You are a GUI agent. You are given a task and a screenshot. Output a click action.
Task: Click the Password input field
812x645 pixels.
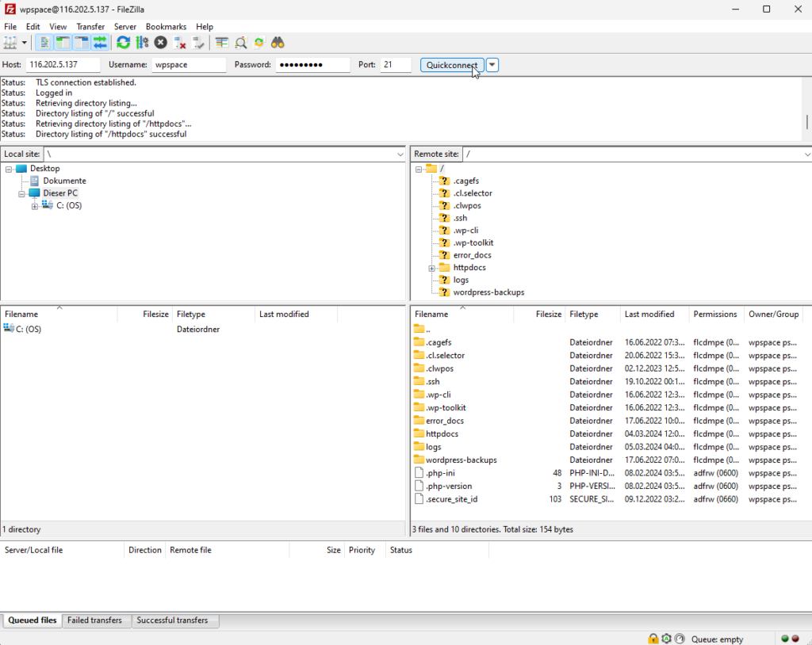click(x=312, y=65)
